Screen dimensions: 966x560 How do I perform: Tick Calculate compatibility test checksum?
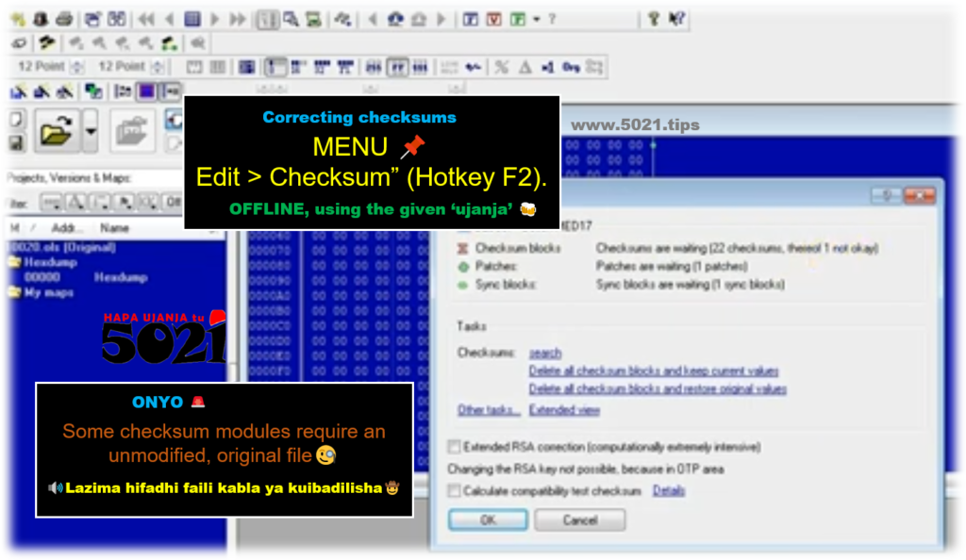point(455,491)
